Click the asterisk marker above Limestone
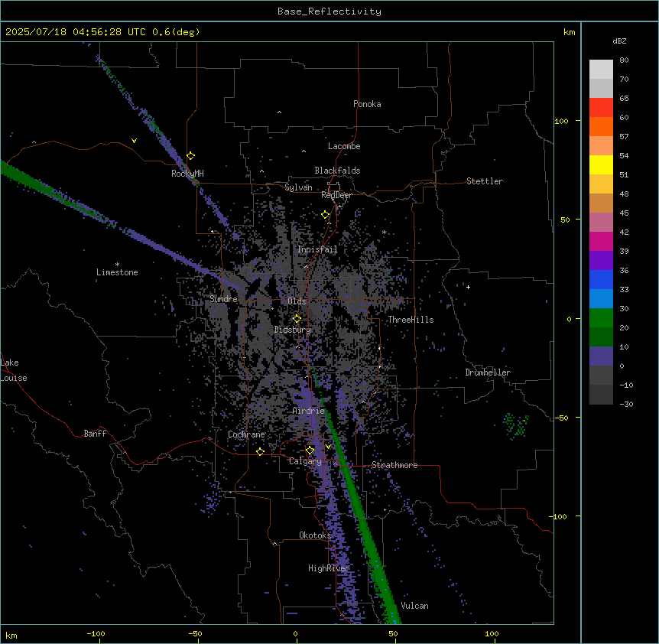The image size is (659, 644). point(117,265)
